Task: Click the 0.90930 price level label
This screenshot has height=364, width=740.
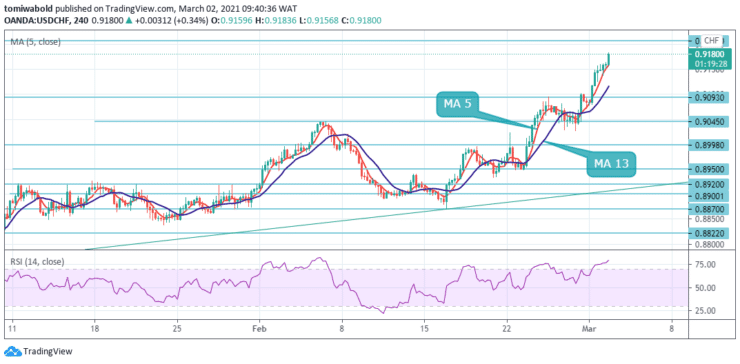Action: [x=709, y=97]
